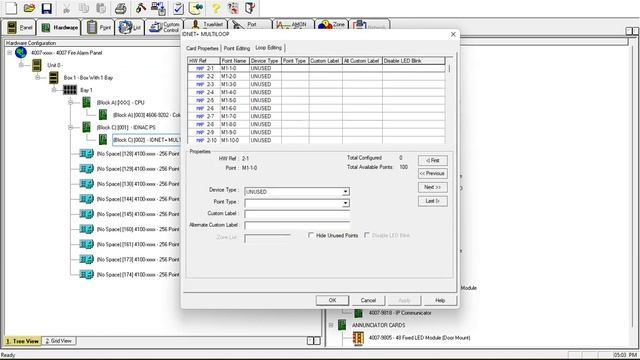Collapse the 4007 Fire Alarm Panel root node
The height and width of the screenshot is (360, 640).
tap(9, 53)
